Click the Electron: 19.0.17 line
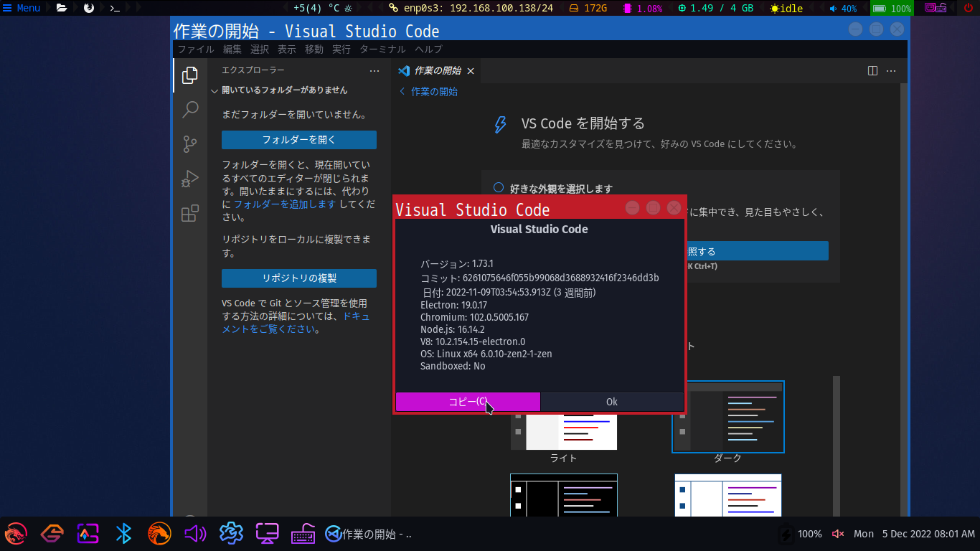Image resolution: width=980 pixels, height=551 pixels. (x=453, y=305)
